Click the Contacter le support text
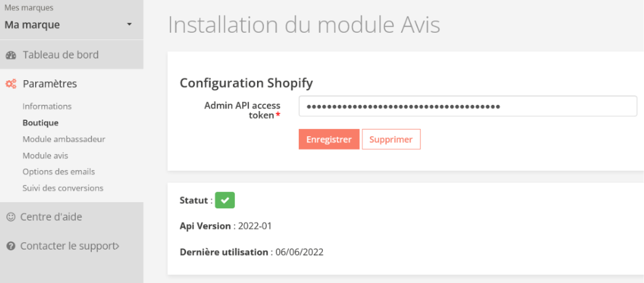This screenshot has width=644, height=283. tap(67, 246)
